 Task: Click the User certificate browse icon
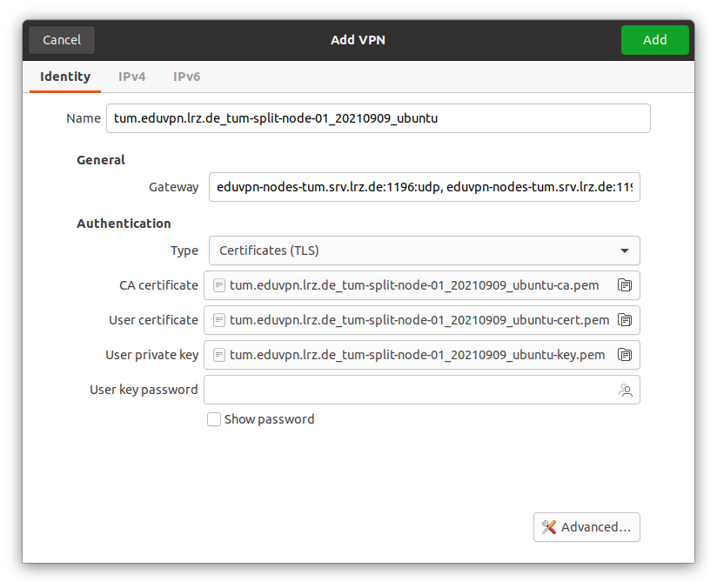coord(624,320)
